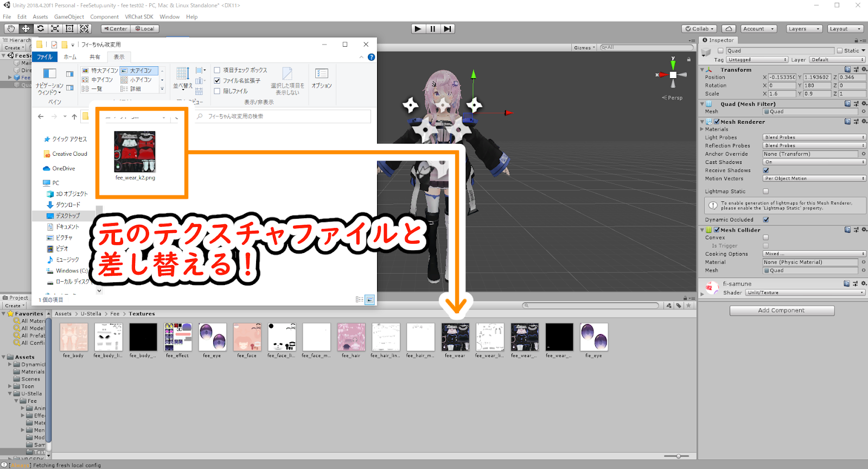Toggle the Mesh Renderer enabled checkbox

(717, 122)
